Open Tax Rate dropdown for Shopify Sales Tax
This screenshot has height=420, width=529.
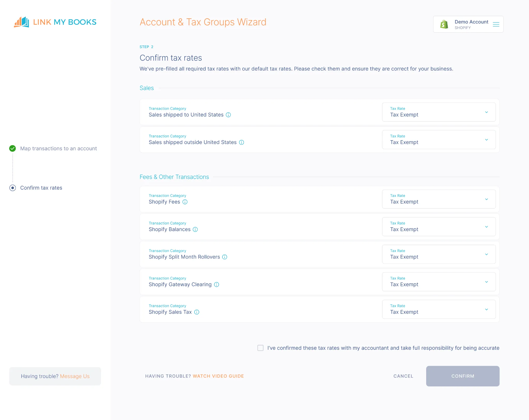click(439, 309)
